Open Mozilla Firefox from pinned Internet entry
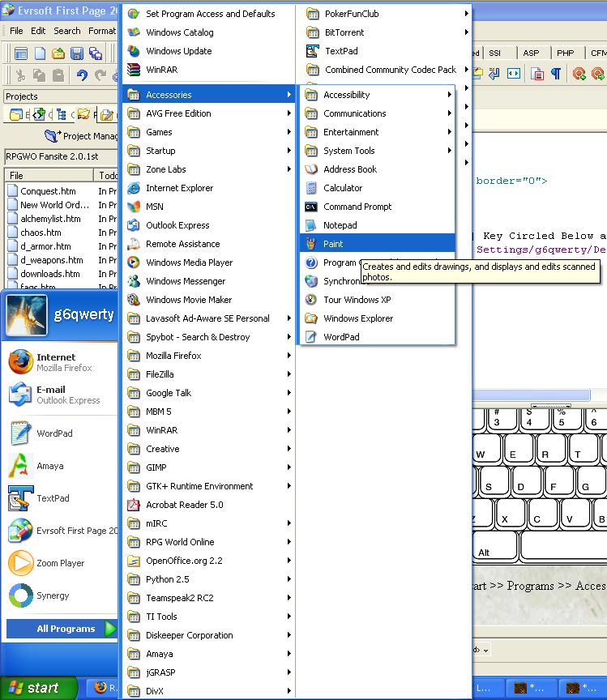 (x=55, y=362)
